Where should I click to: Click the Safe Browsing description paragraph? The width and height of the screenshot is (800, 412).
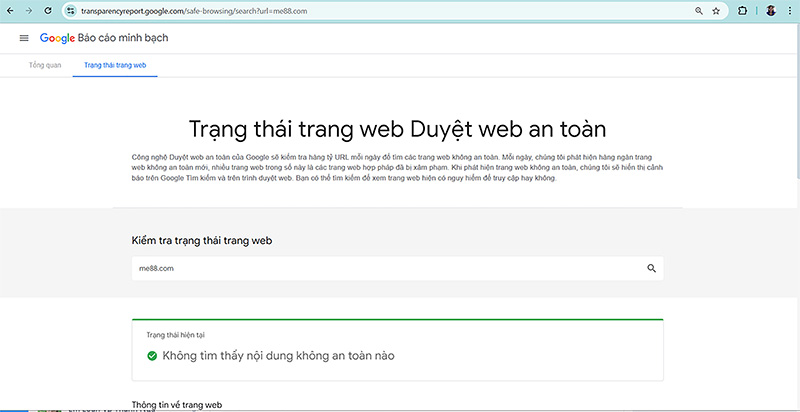(x=397, y=168)
